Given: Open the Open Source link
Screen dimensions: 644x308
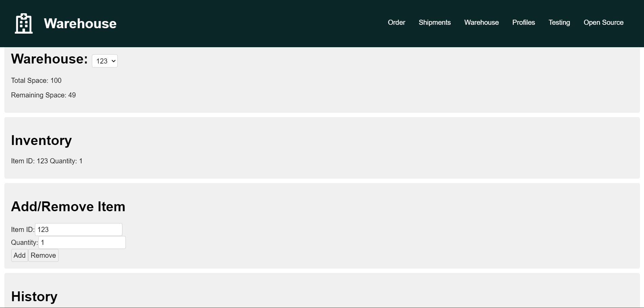Looking at the screenshot, I should (x=603, y=22).
